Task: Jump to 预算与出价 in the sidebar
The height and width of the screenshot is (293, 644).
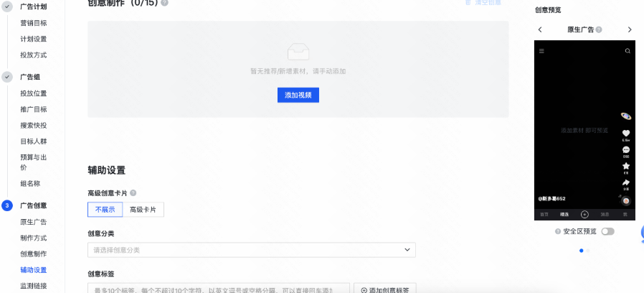Action: 34,162
